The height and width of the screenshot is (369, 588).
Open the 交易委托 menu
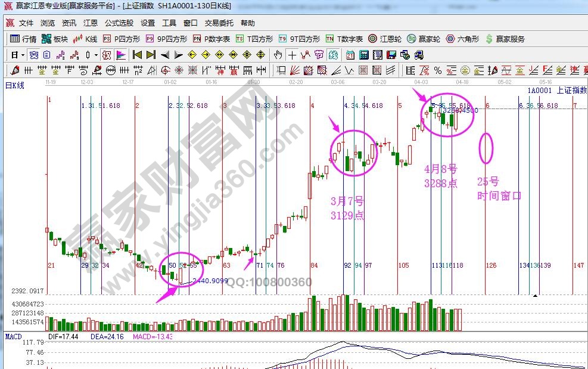coord(219,23)
